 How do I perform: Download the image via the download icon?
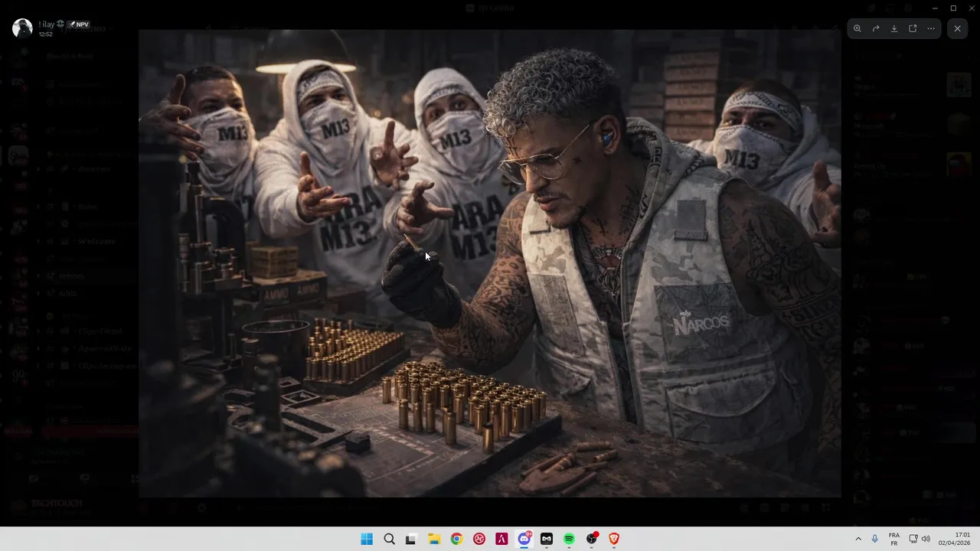tap(894, 28)
